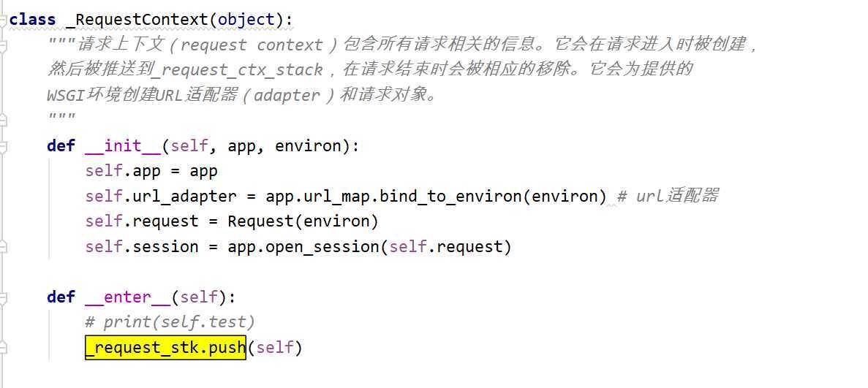Screen dimensions: 868x388
Task: Fold the class docstring at its opening quotes
Action: click(4, 45)
